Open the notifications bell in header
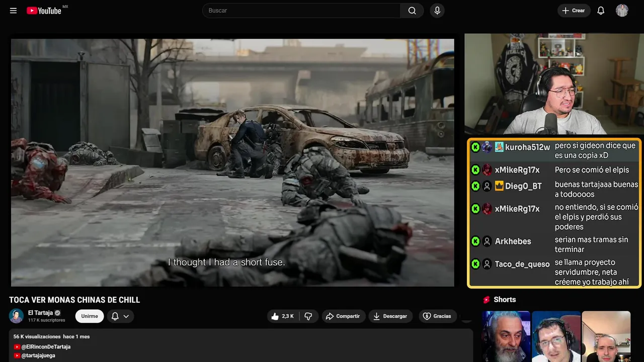The width and height of the screenshot is (644, 362). click(x=601, y=11)
